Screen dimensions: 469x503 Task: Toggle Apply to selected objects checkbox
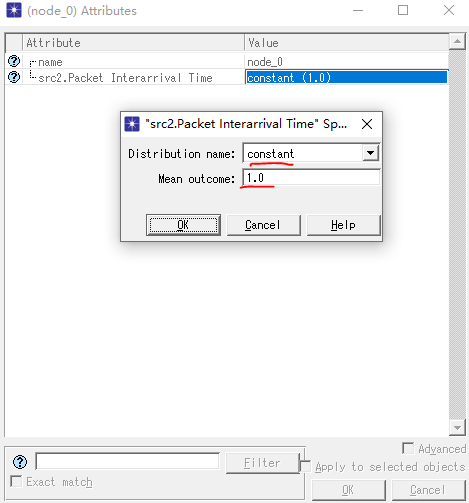pos(305,466)
